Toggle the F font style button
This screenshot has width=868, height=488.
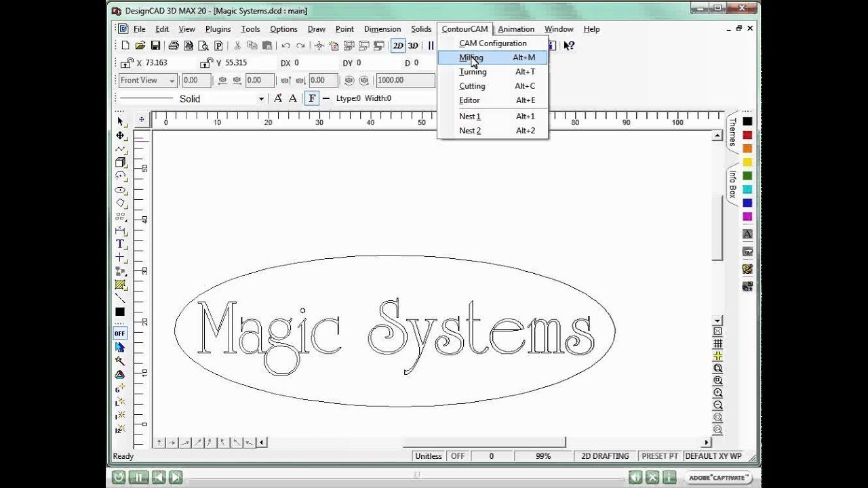click(312, 98)
